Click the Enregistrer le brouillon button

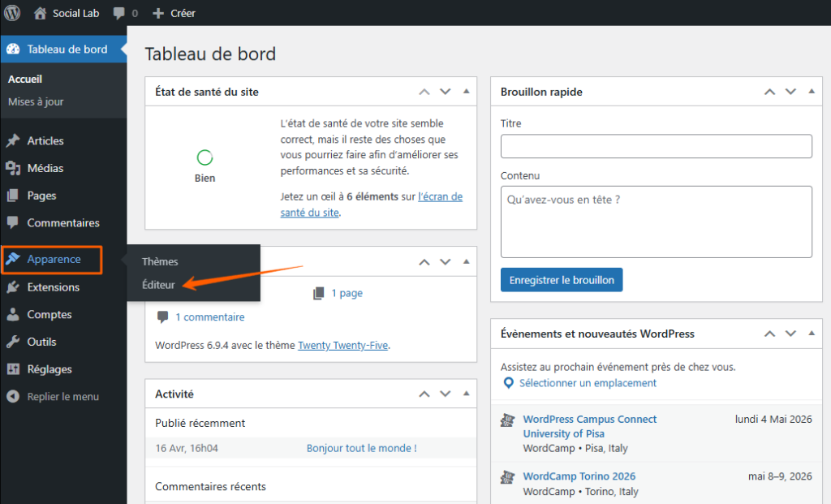coord(562,280)
